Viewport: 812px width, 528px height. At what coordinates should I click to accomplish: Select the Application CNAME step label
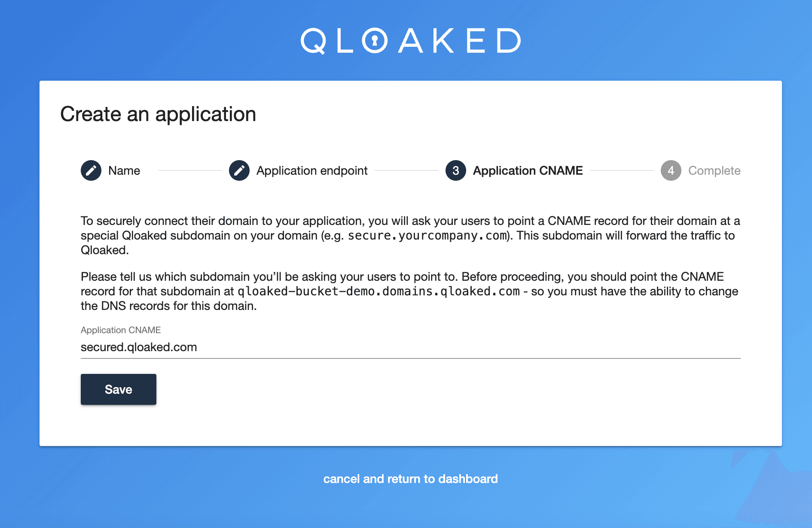pos(528,171)
